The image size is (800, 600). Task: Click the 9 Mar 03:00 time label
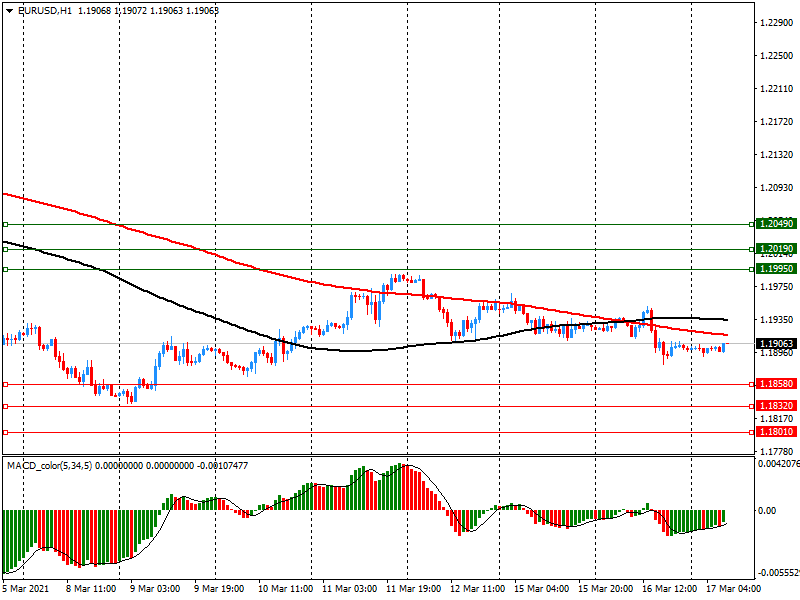point(155,589)
